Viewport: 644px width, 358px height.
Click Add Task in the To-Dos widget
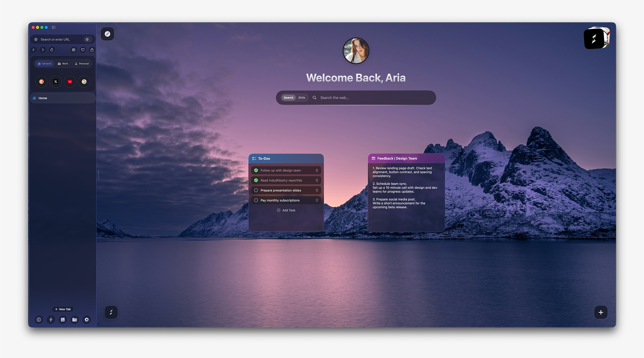[286, 210]
